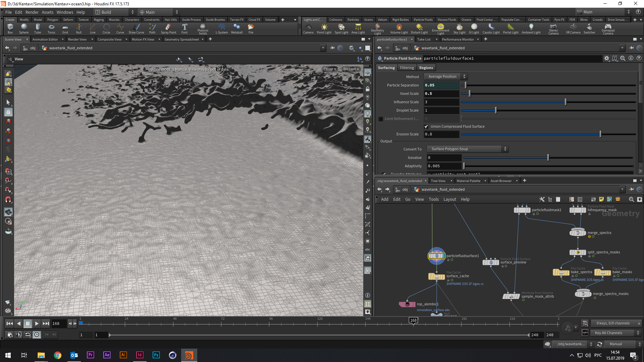Pick the Torus shelf tool
The width and height of the screenshot is (644, 362).
coord(51,29)
